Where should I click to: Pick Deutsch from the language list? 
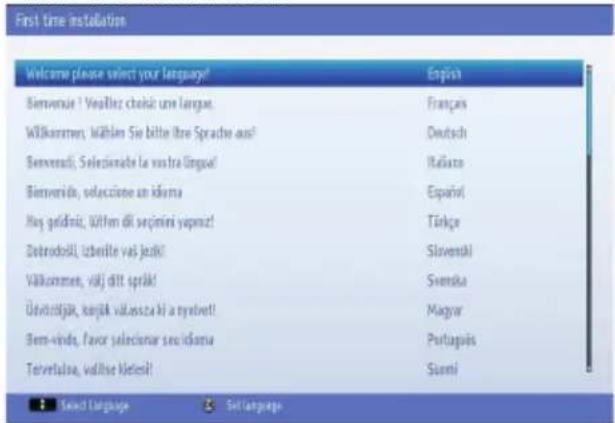pyautogui.click(x=299, y=133)
